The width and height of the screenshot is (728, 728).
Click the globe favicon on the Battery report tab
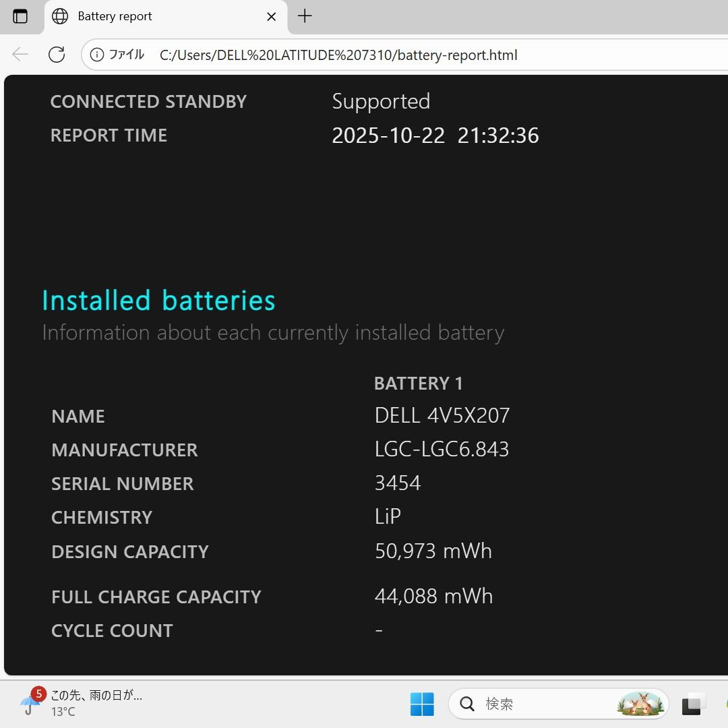click(60, 16)
